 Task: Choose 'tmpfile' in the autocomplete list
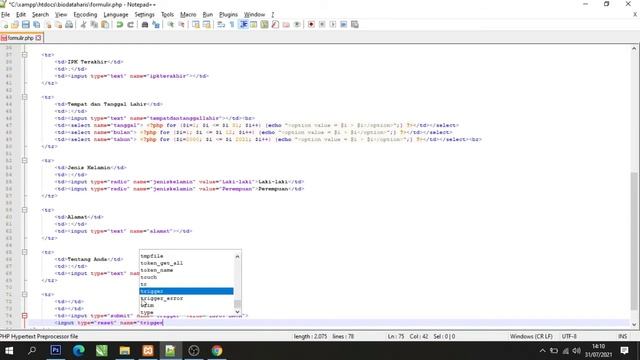tap(187, 256)
